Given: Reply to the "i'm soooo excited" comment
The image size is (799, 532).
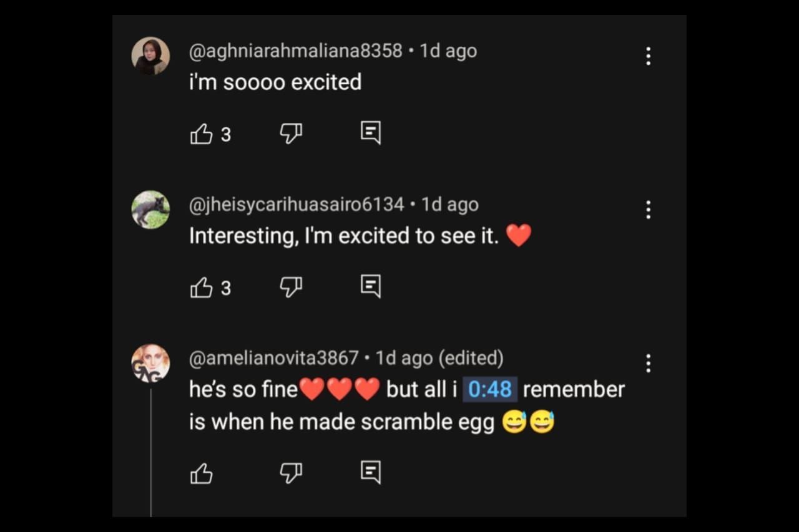Looking at the screenshot, I should [371, 133].
